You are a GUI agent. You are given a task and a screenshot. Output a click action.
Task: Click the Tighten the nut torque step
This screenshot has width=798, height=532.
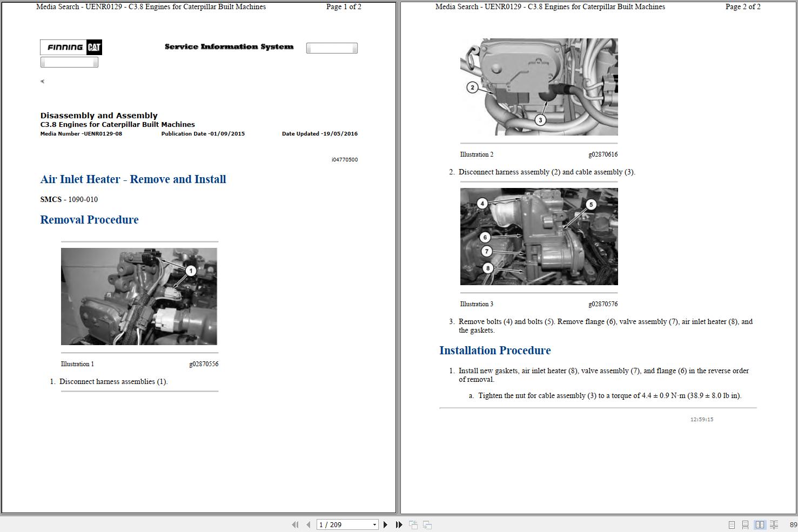[609, 396]
